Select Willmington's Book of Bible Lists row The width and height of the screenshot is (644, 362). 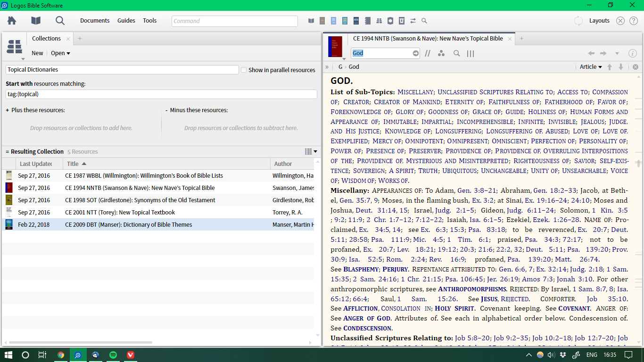(x=158, y=175)
